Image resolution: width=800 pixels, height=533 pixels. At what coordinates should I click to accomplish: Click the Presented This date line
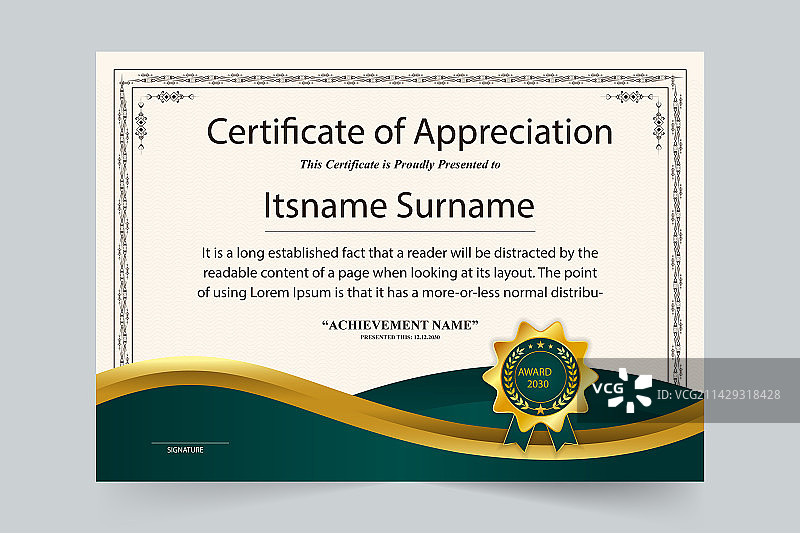pos(400,337)
